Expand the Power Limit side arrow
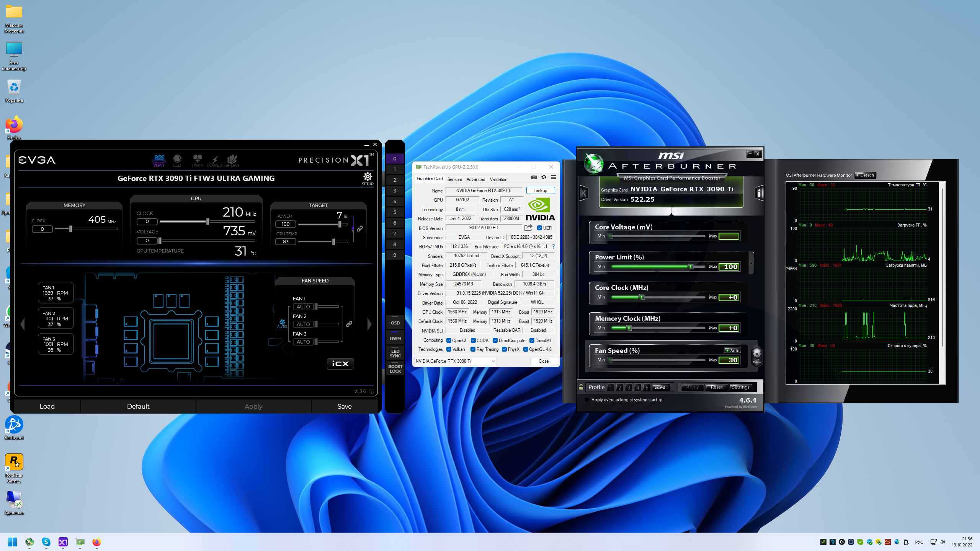The height and width of the screenshot is (551, 980). (x=751, y=263)
